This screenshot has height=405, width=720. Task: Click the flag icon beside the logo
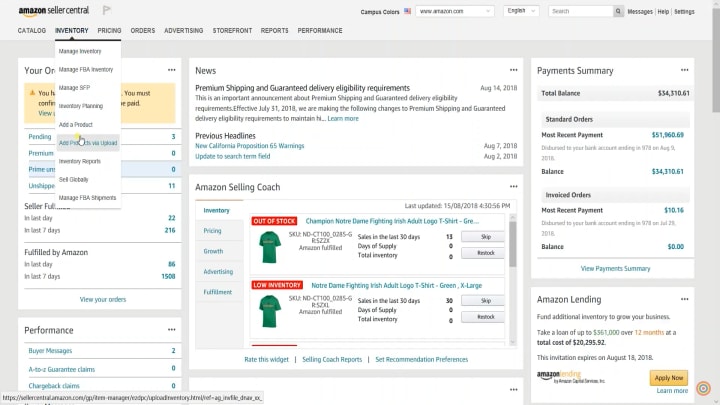(x=106, y=10)
